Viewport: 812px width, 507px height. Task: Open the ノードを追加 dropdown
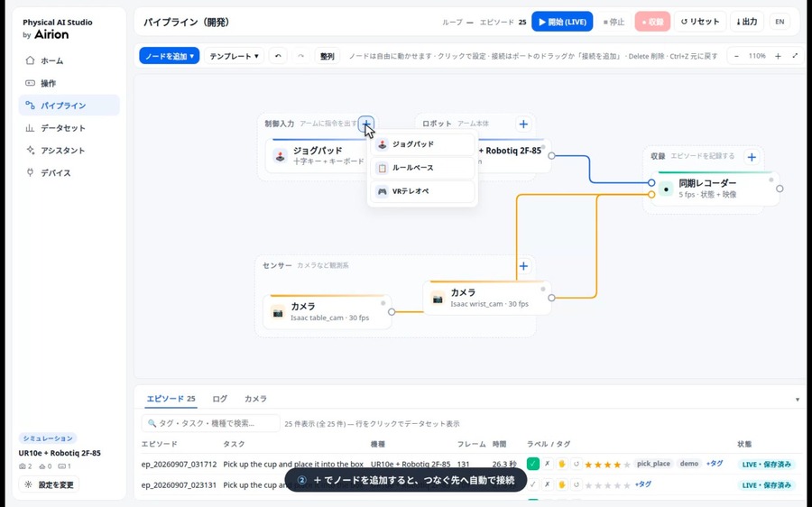coord(170,56)
